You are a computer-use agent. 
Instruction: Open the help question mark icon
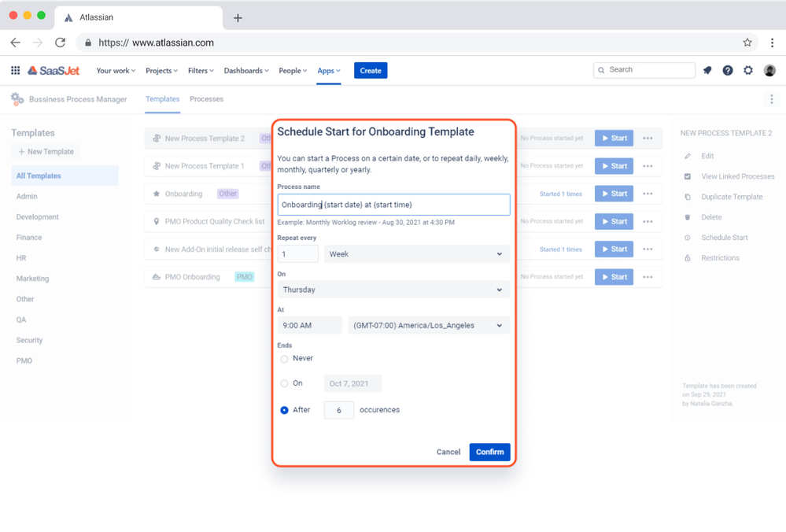[x=728, y=71]
